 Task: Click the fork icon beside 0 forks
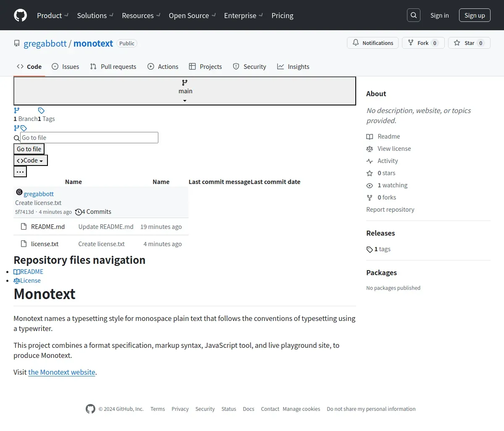click(370, 197)
